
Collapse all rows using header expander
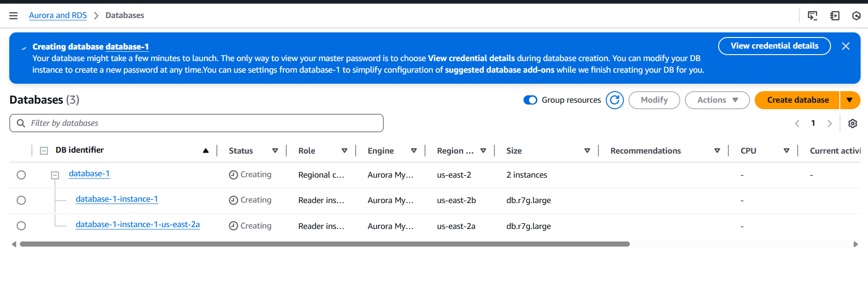point(44,151)
